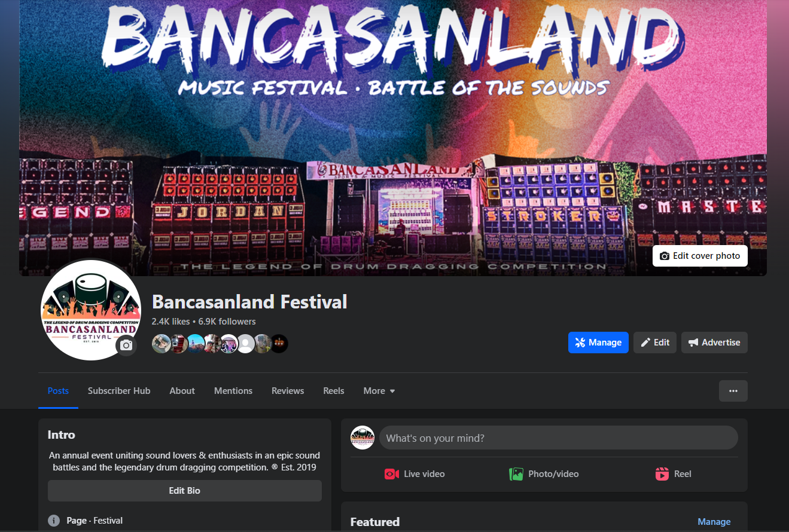Click Edit cover photo button

click(x=700, y=256)
